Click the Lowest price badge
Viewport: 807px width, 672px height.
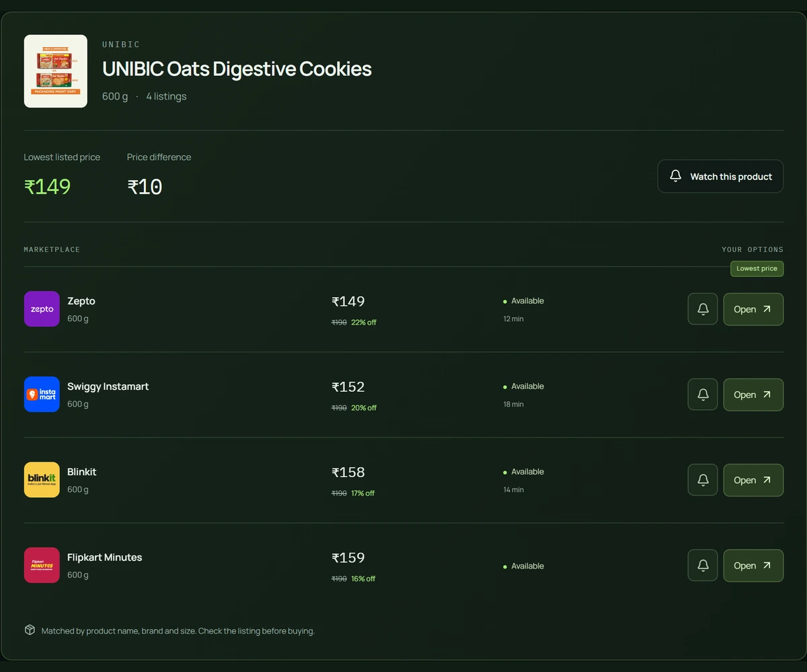click(757, 269)
